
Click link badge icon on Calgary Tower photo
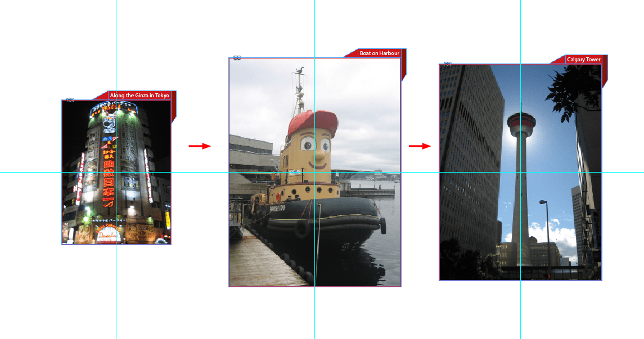coord(448,64)
